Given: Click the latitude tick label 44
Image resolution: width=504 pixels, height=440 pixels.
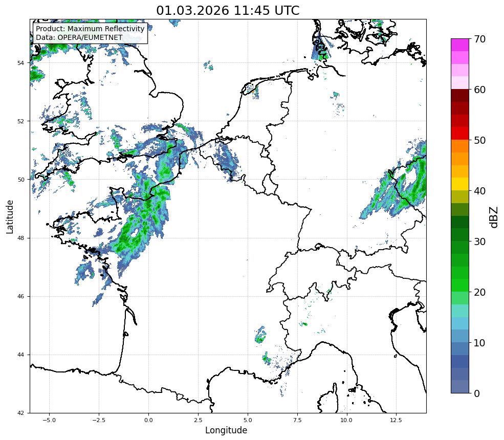Looking at the screenshot, I should (20, 355).
